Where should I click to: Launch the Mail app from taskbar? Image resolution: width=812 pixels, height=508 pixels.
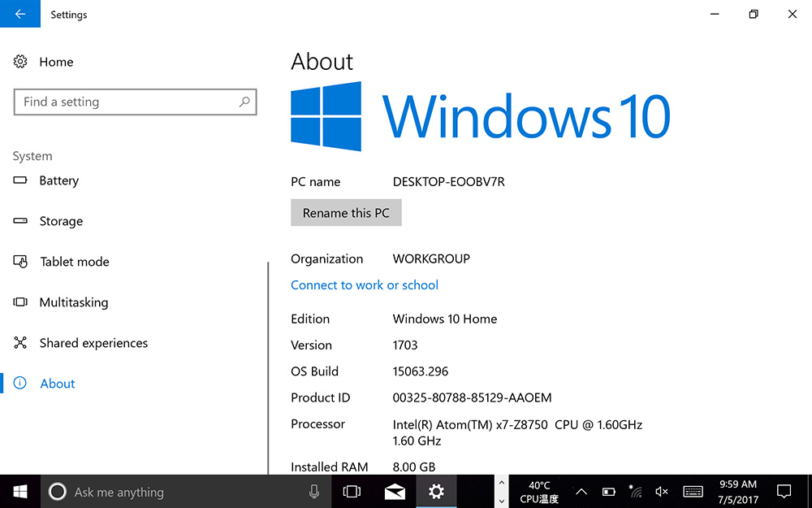pyautogui.click(x=395, y=492)
